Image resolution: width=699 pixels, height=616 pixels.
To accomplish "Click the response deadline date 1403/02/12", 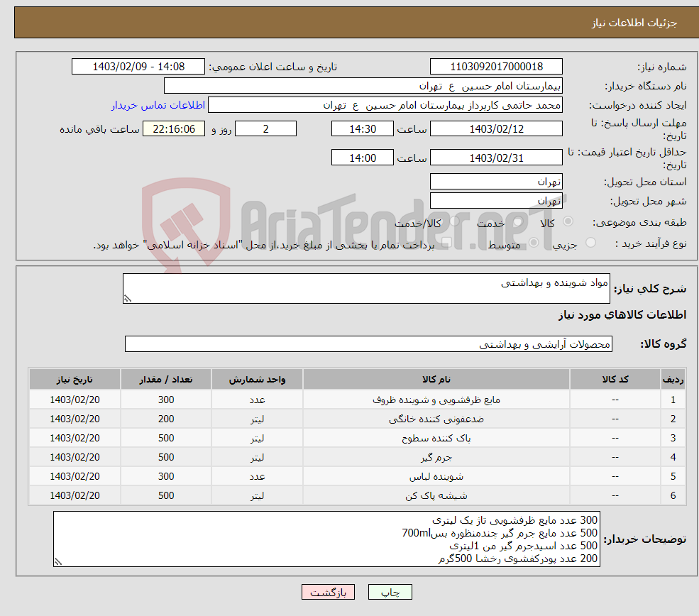I will 496,129.
